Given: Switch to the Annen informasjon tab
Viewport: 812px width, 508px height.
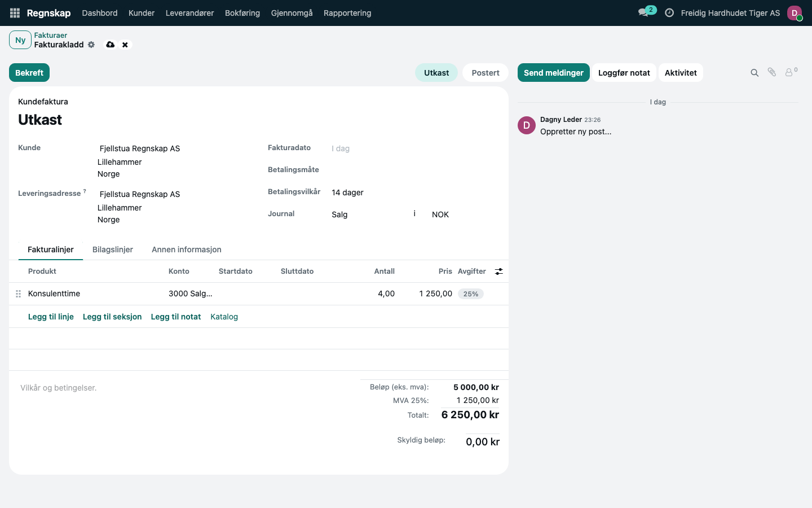Looking at the screenshot, I should (187, 249).
